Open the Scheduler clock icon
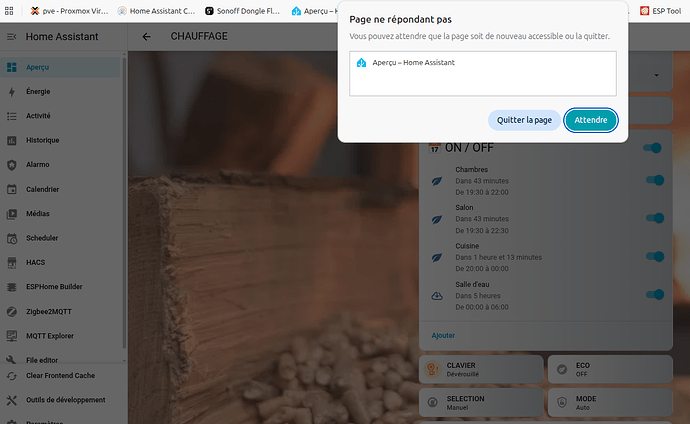Viewport: 690px width, 424px height. [x=12, y=238]
